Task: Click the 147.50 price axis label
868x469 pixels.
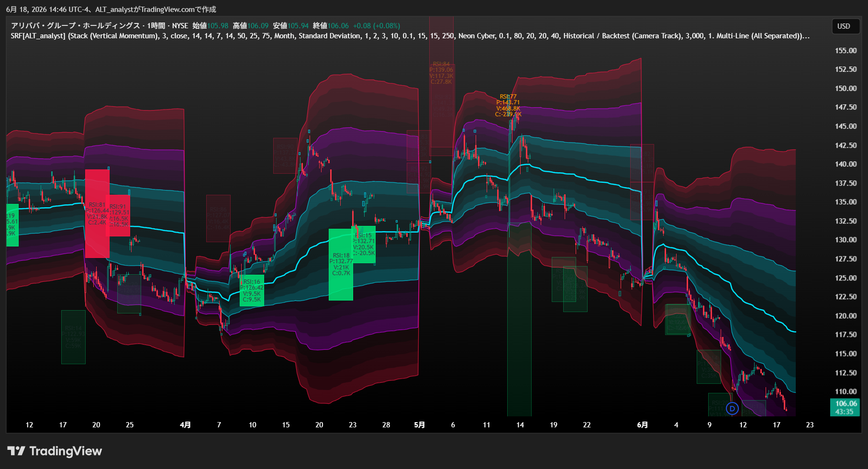Action: tap(846, 107)
